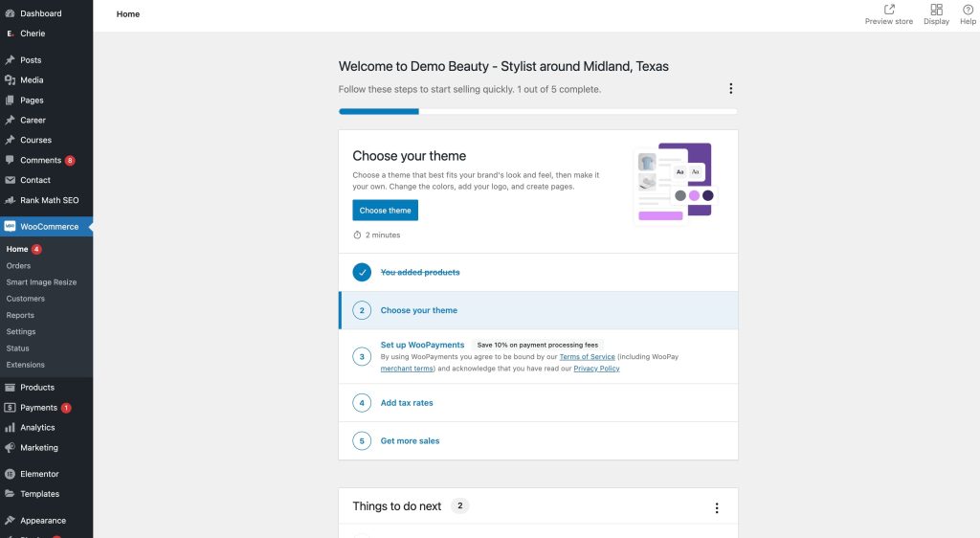The height and width of the screenshot is (538, 980).
Task: Click the theme illustration image
Action: pos(675,182)
